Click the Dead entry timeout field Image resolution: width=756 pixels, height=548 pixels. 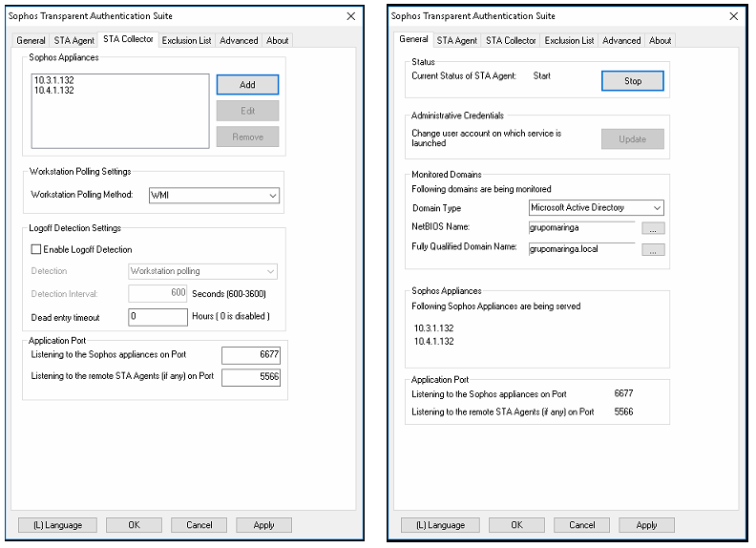pos(157,316)
